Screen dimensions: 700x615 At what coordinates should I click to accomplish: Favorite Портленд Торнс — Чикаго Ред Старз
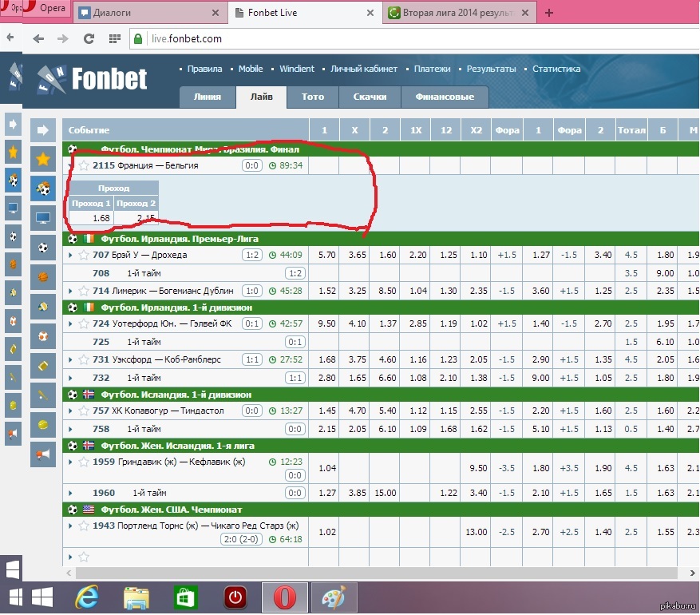coord(84,526)
